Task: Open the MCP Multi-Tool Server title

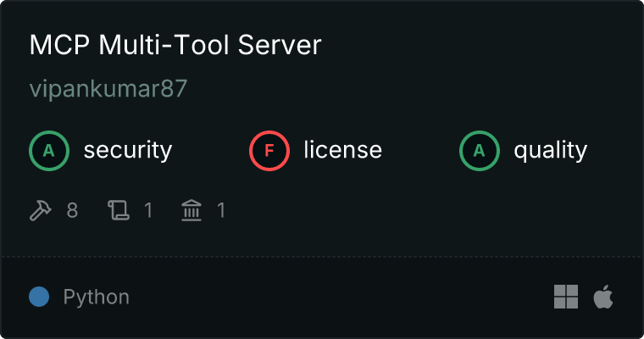Action: (x=175, y=46)
